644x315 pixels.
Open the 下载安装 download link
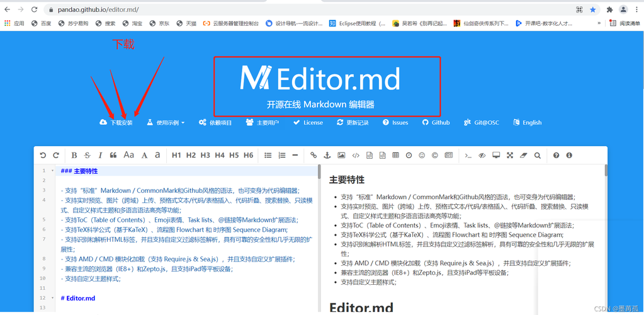tap(116, 123)
